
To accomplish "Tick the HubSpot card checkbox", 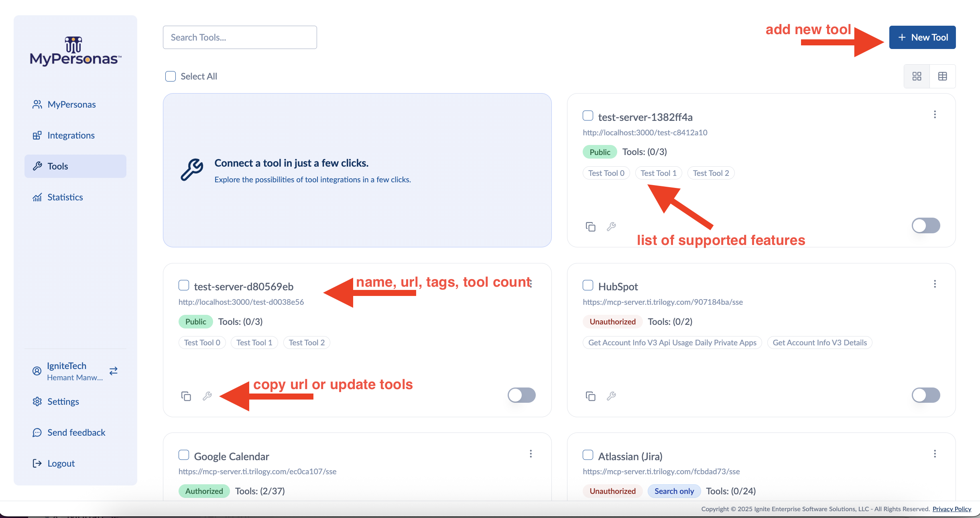I will click(x=588, y=286).
